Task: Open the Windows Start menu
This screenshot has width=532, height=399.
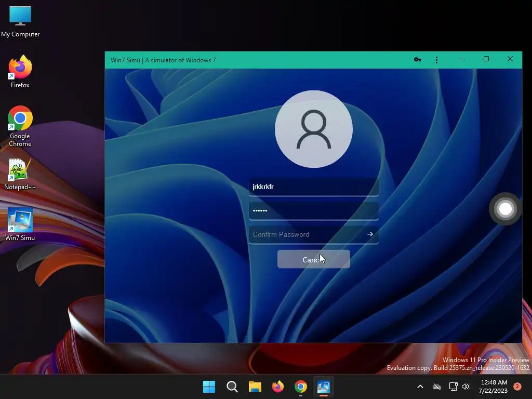Action: pyautogui.click(x=209, y=387)
